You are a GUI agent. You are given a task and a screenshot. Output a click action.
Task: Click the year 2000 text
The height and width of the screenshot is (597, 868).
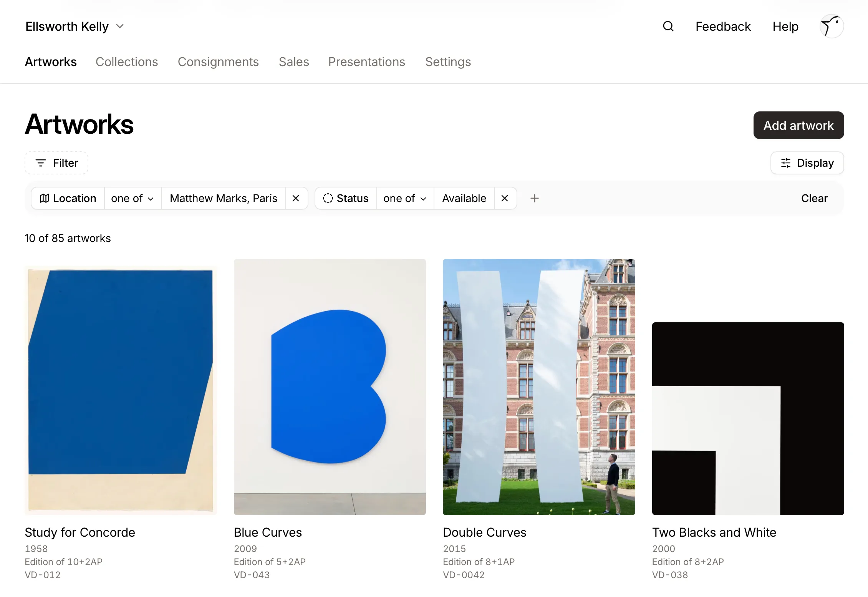(x=663, y=549)
